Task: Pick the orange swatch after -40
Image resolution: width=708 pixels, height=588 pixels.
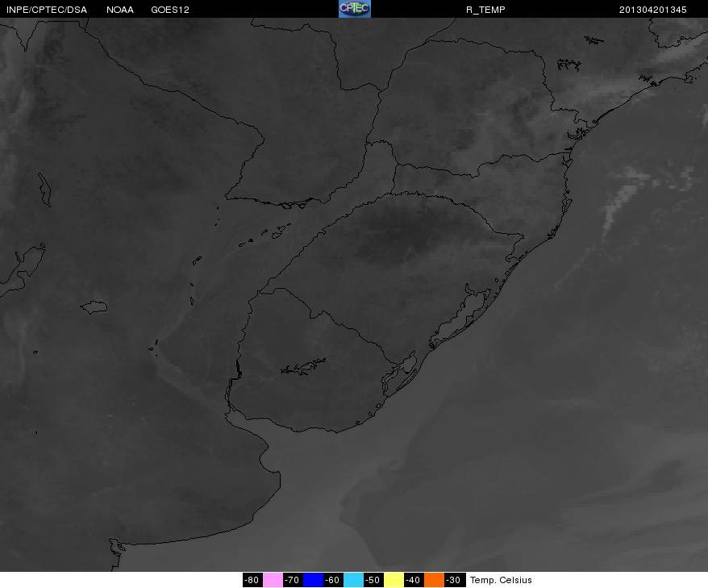Action: [434, 580]
